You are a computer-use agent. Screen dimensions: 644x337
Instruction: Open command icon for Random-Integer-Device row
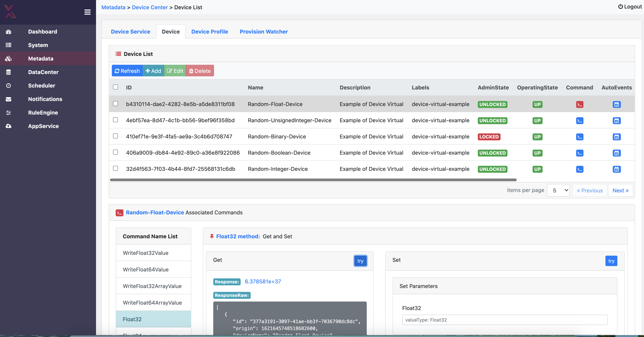(579, 169)
